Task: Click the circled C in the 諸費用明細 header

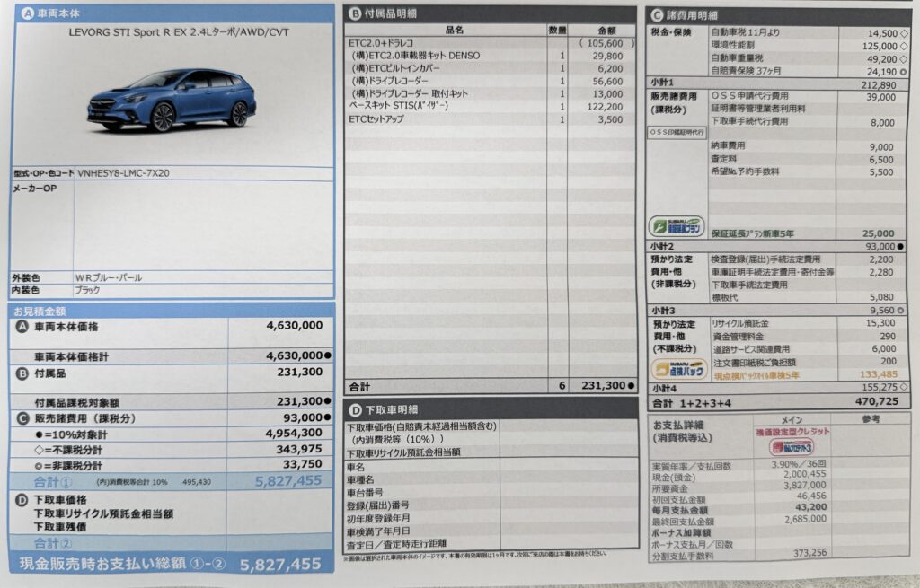Action: pos(657,15)
